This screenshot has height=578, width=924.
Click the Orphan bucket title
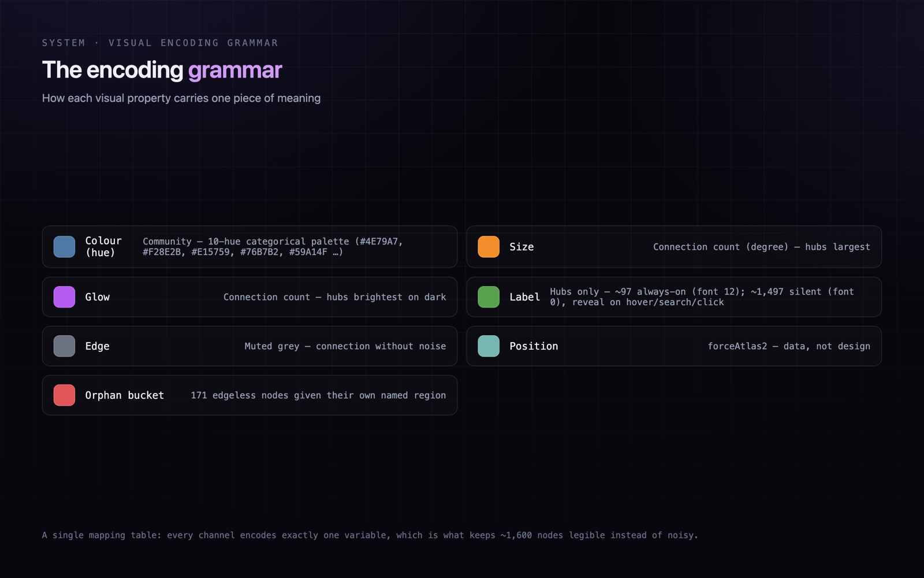click(125, 395)
